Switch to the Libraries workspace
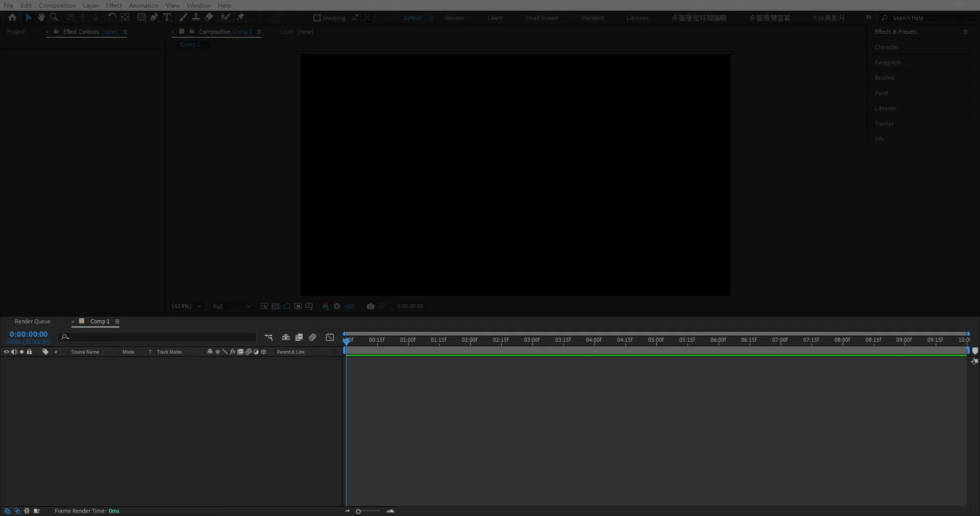 click(638, 18)
